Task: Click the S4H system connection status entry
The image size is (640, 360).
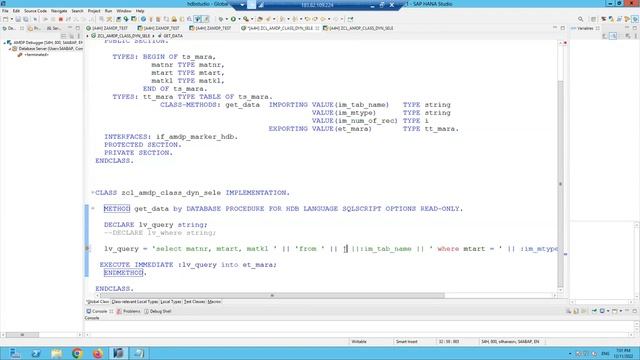Action: [x=510, y=342]
